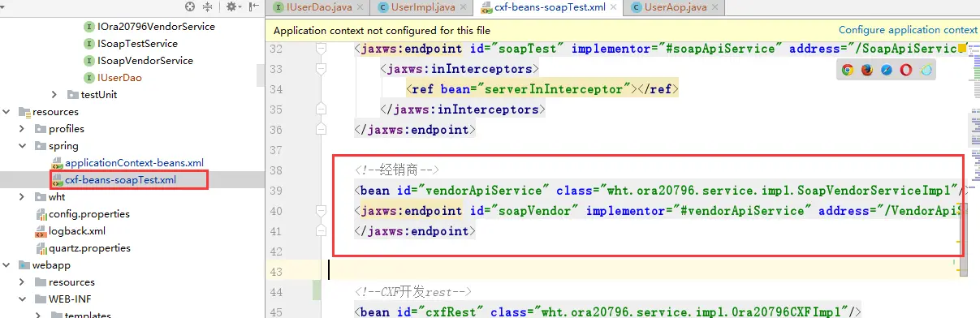Open applicationContext-beans.xml file
Image resolution: width=980 pixels, height=318 pixels.
(x=134, y=163)
